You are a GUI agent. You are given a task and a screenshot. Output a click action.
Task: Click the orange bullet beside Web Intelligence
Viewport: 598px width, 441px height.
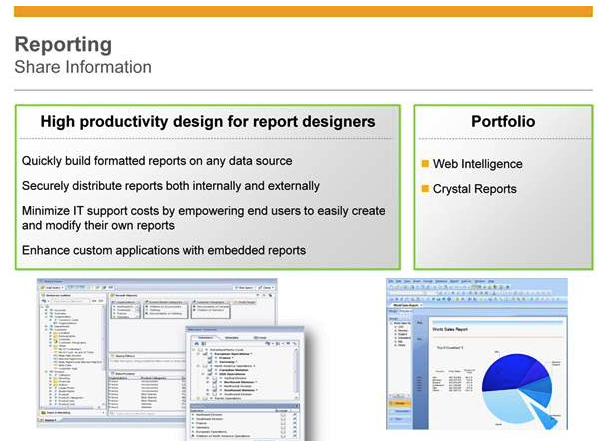pos(425,164)
